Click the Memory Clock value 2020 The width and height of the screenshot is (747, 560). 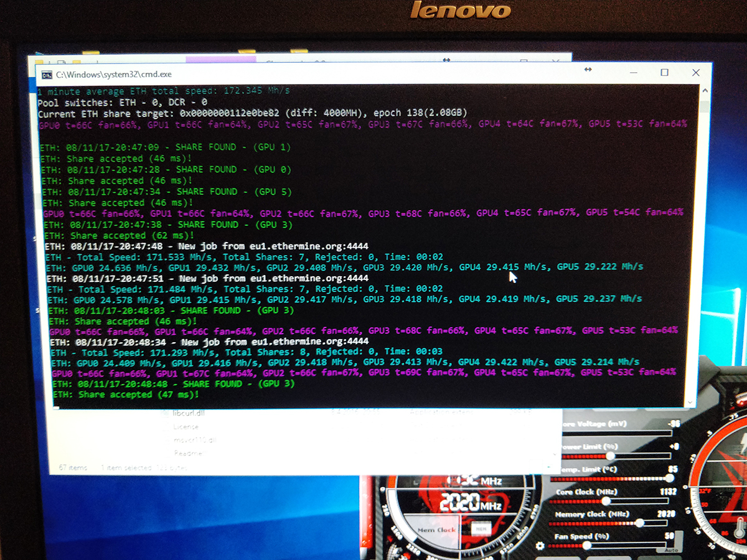[666, 514]
